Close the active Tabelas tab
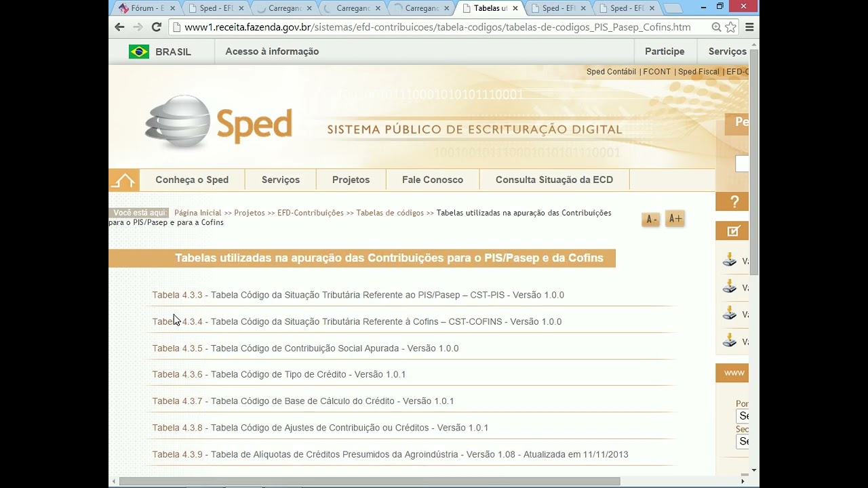The image size is (868, 488). click(515, 8)
